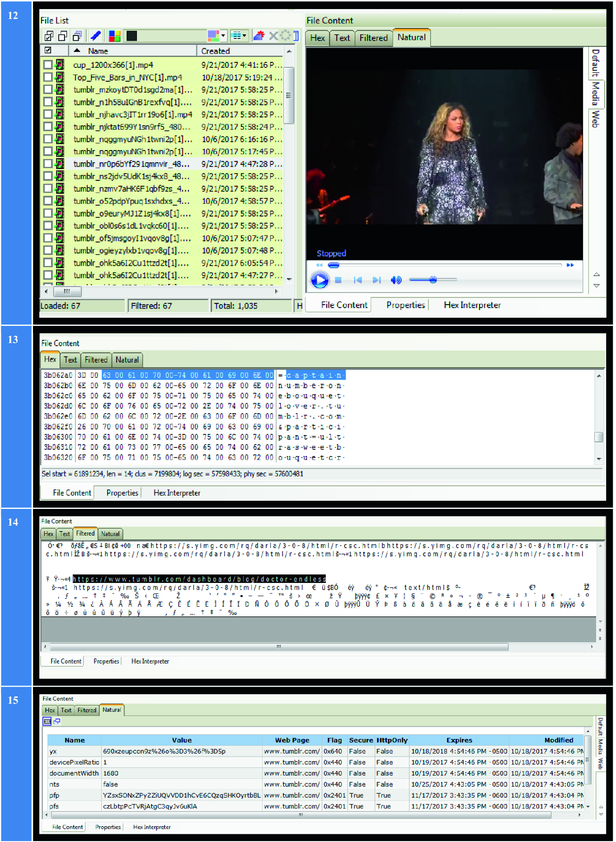The height and width of the screenshot is (842, 616).
Task: Open the Default side tab beside video player
Action: point(596,63)
